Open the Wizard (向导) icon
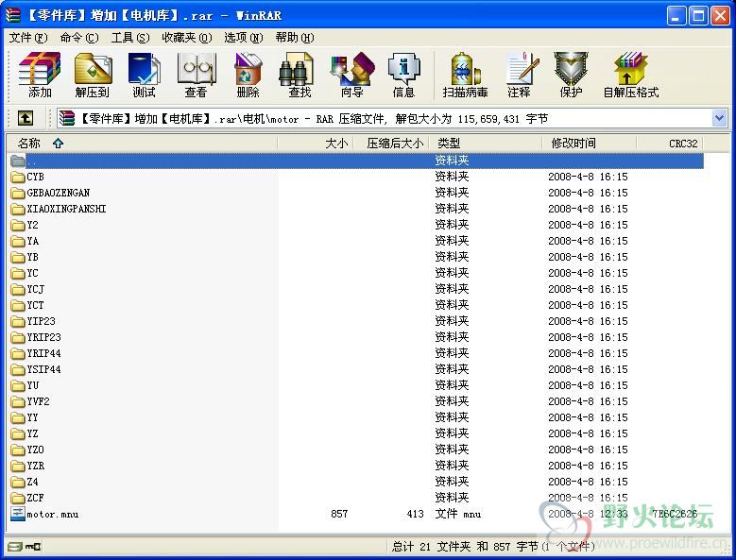736x560 pixels. point(352,75)
